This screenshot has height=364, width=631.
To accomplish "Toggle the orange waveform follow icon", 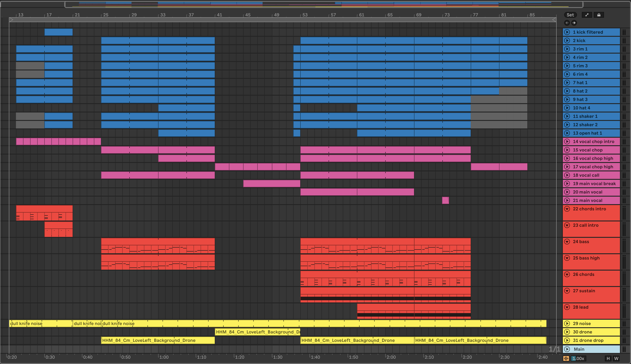I will pyautogui.click(x=566, y=358).
